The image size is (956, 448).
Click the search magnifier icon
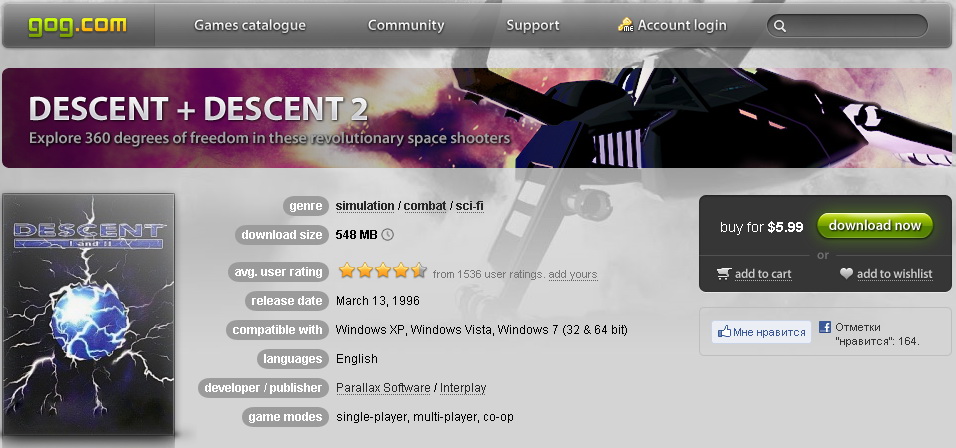tap(780, 26)
